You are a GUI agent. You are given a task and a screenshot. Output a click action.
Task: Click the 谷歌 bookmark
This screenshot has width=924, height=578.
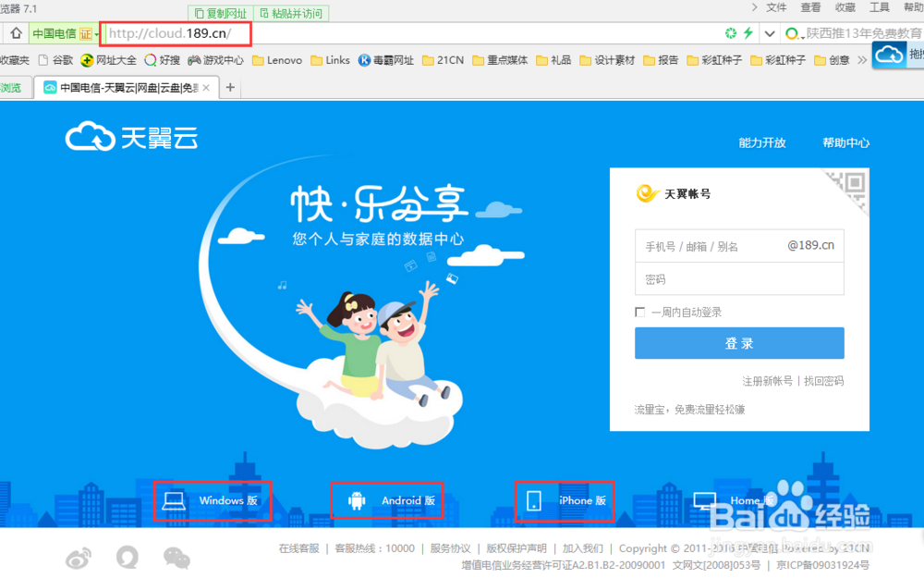pos(55,60)
